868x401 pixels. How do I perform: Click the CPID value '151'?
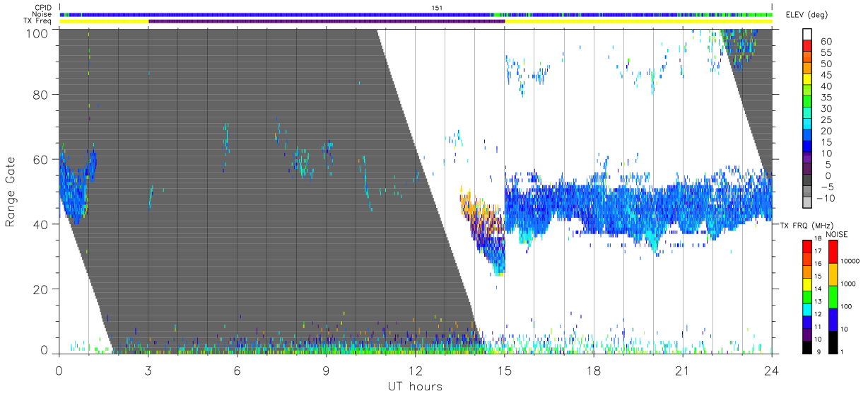437,7
